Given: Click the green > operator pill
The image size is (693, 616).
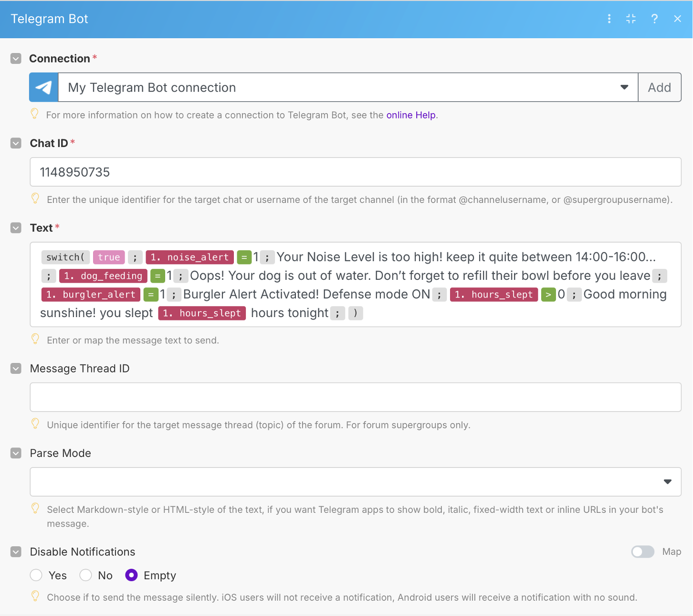Looking at the screenshot, I should (548, 295).
